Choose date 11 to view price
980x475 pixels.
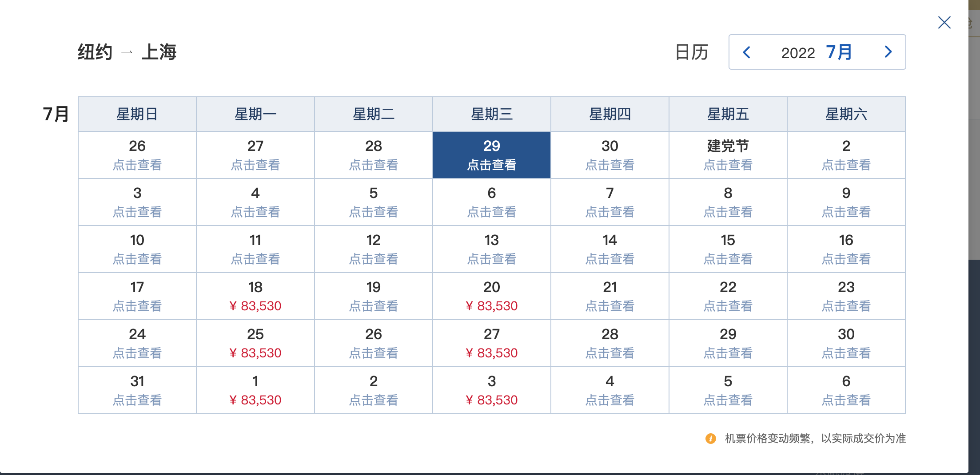tap(255, 249)
